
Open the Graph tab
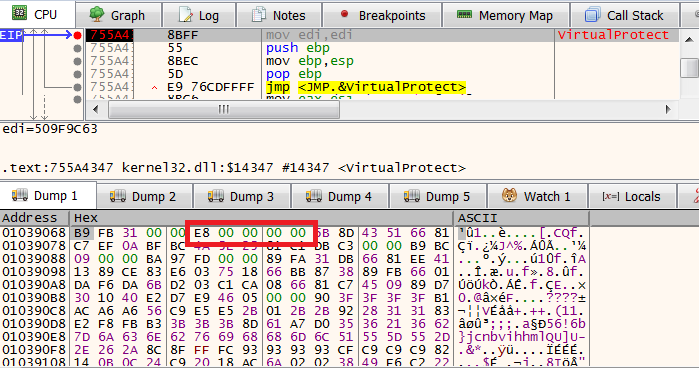[x=118, y=15]
